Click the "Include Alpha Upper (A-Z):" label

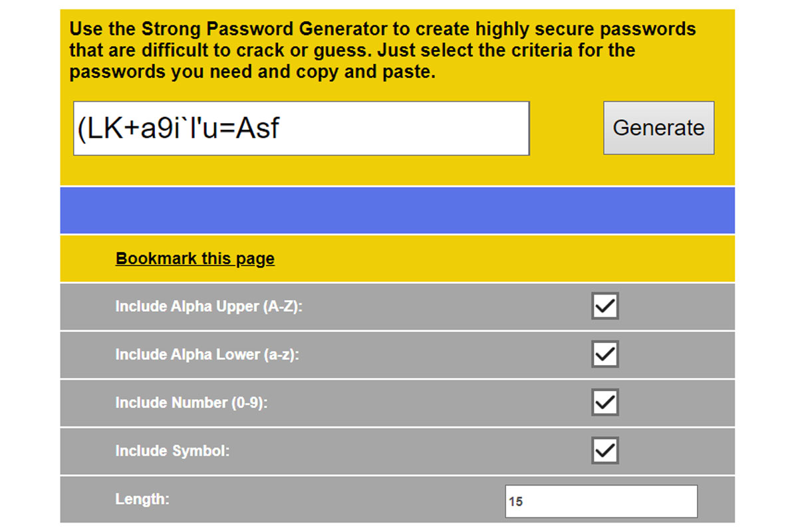coord(208,307)
